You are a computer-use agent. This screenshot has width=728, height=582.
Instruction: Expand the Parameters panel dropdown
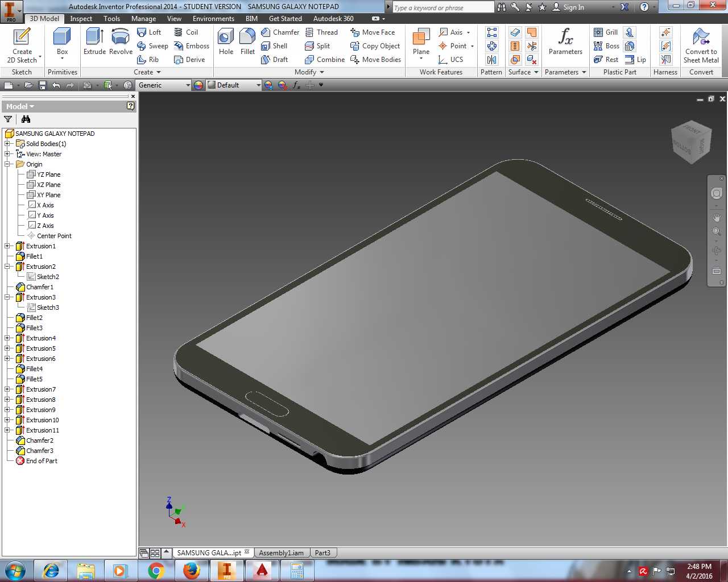pos(565,72)
